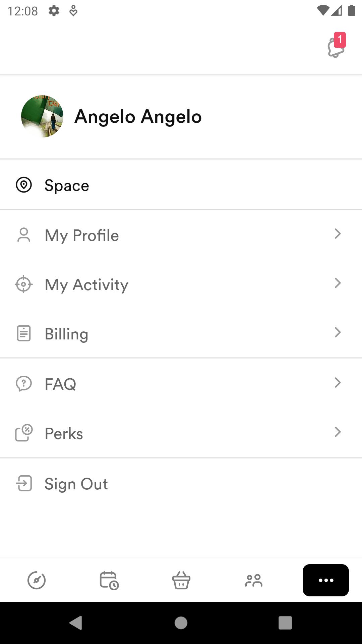Tap the Android back navigation button
This screenshot has height=644, width=362.
(76, 623)
